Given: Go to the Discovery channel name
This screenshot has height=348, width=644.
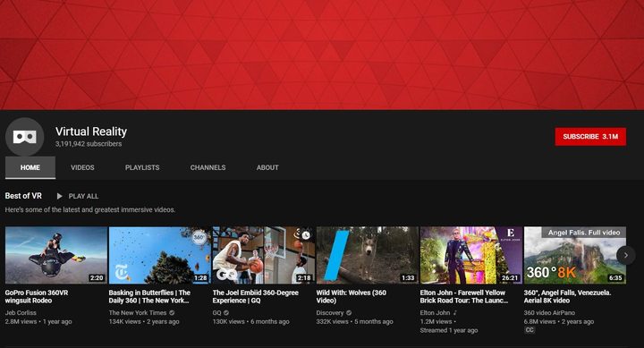Looking at the screenshot, I should pyautogui.click(x=330, y=313).
